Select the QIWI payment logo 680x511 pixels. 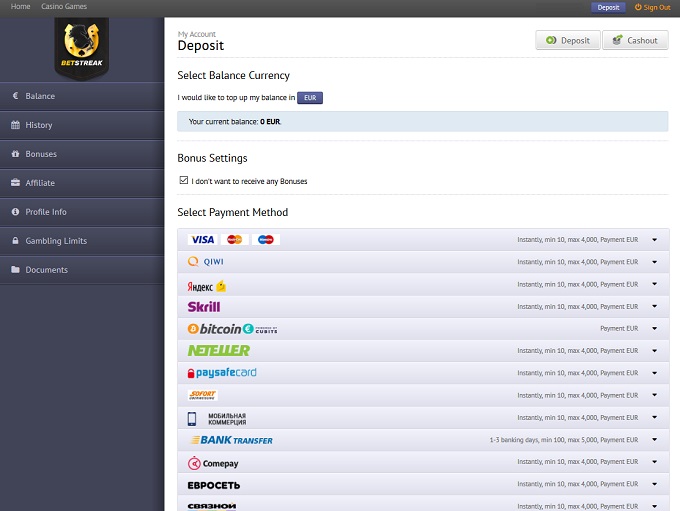(206, 262)
